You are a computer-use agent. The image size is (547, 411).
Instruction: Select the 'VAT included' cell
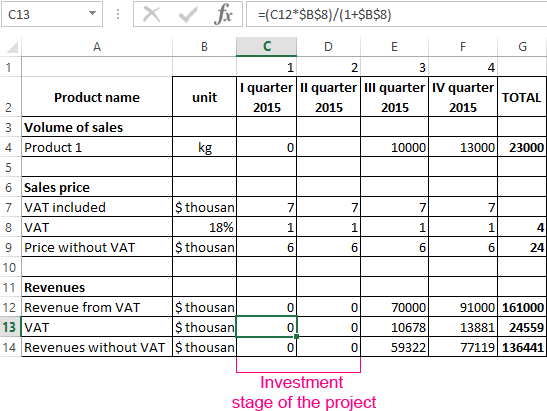click(x=97, y=207)
